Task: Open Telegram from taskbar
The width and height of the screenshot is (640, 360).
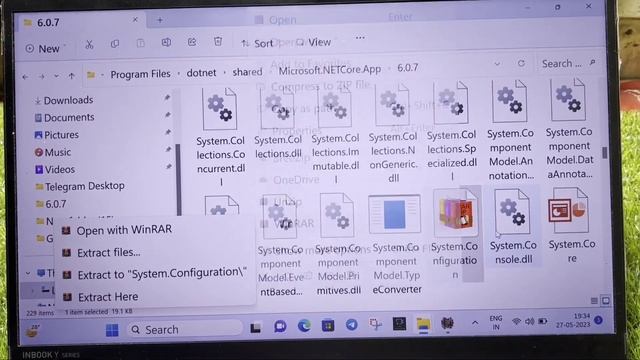Action: coord(351,324)
